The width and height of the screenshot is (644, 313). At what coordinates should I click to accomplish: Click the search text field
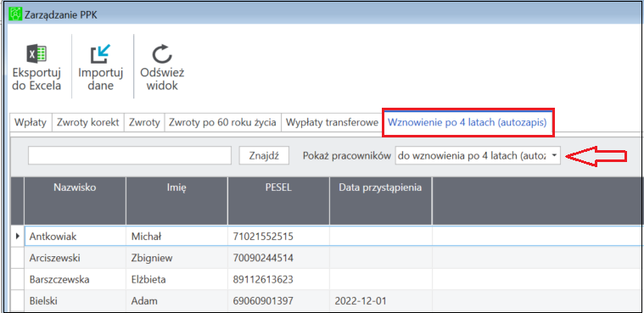[130, 156]
